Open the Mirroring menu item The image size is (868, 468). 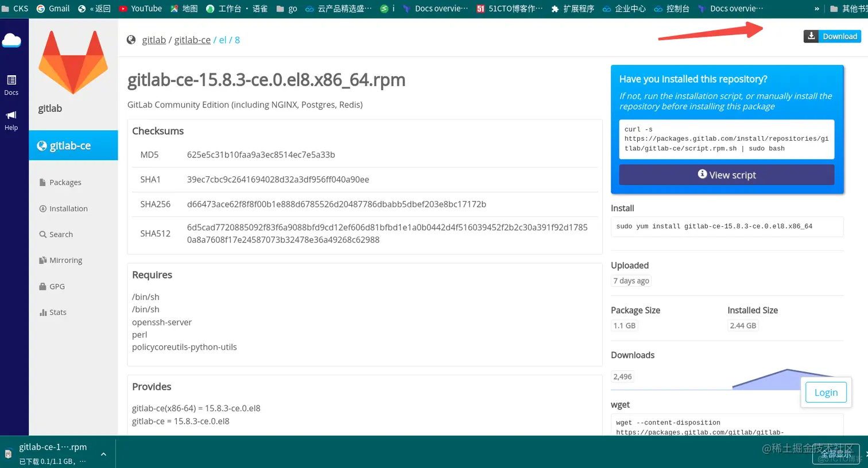click(60, 260)
